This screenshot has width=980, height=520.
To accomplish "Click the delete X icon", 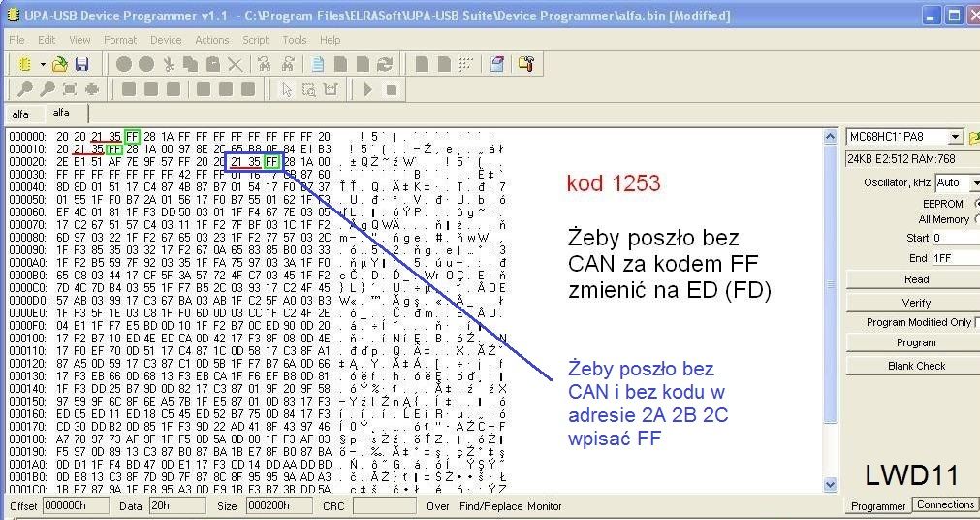I will pyautogui.click(x=235, y=64).
